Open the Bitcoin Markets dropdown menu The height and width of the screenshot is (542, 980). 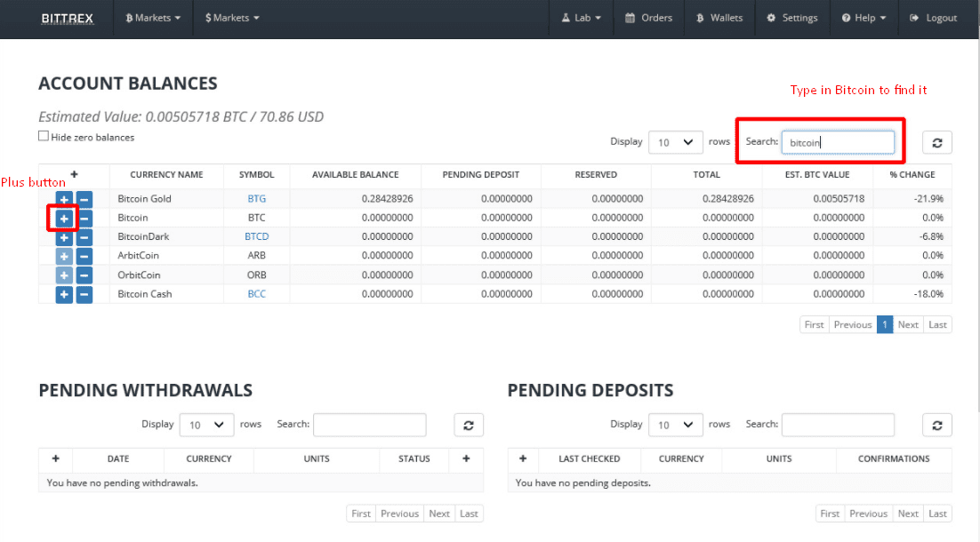coord(153,18)
